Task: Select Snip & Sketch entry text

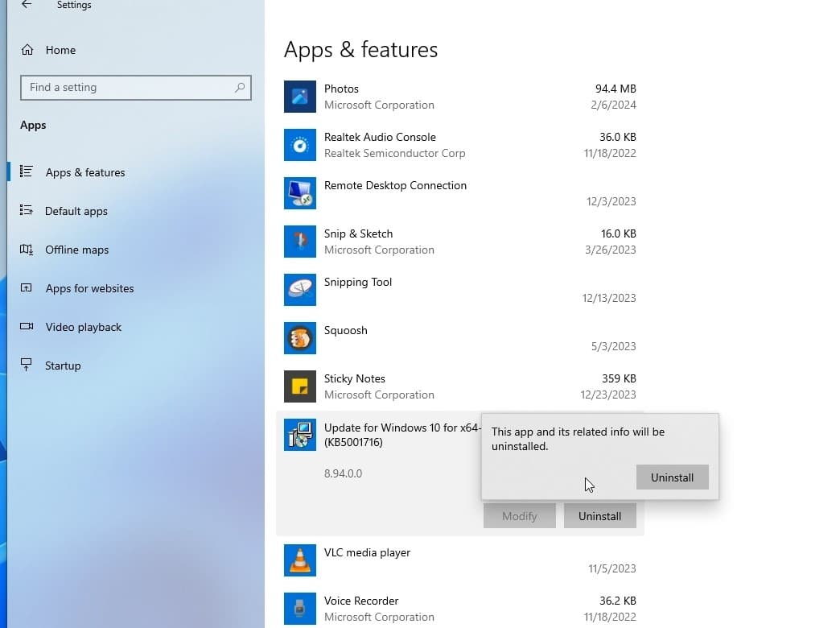Action: (358, 233)
